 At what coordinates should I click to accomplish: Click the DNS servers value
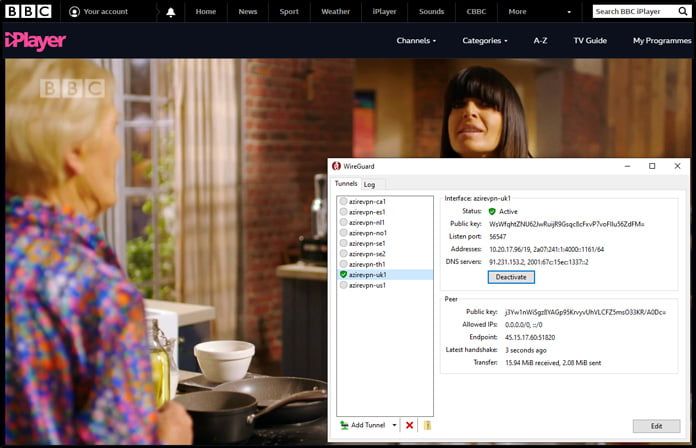click(539, 262)
